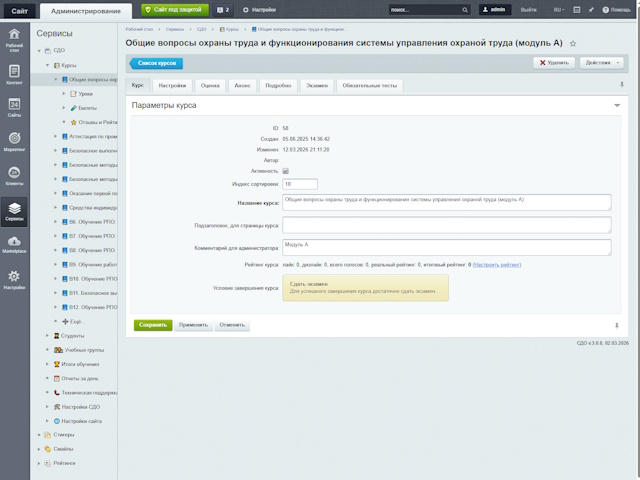Switch to the Анонс tab
The image size is (640, 480).
tap(242, 86)
